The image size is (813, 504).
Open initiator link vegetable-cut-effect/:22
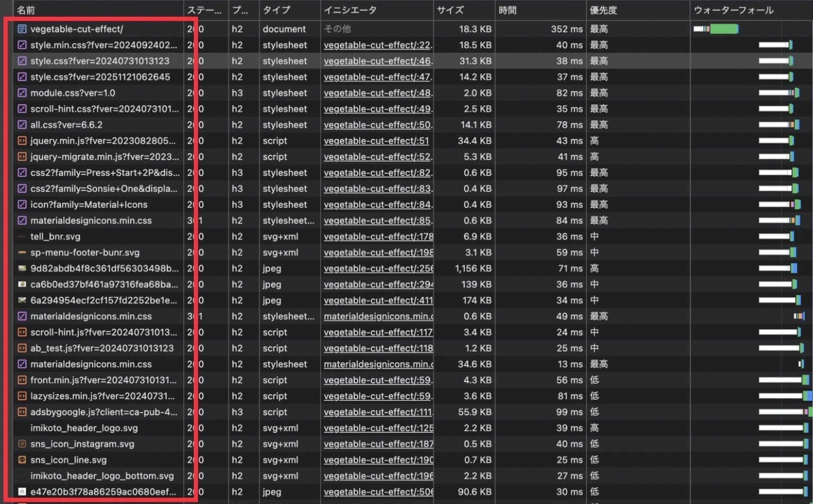point(378,45)
